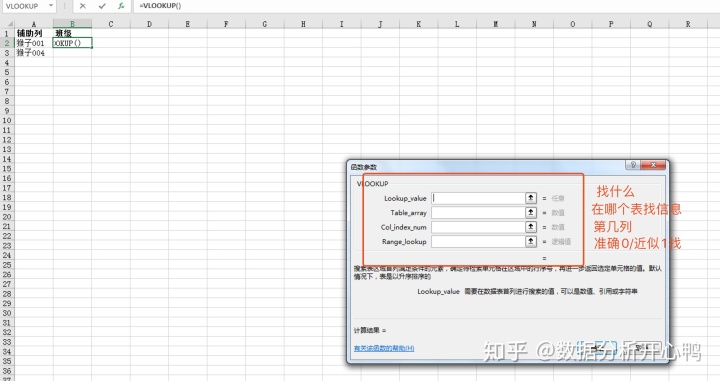This screenshot has height=381, width=720.
Task: Select cell A1 containing 辅助列
Action: click(x=34, y=33)
